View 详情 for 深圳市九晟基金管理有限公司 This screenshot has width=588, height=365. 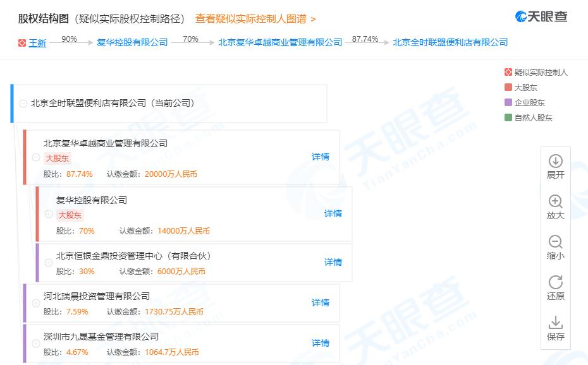click(321, 344)
